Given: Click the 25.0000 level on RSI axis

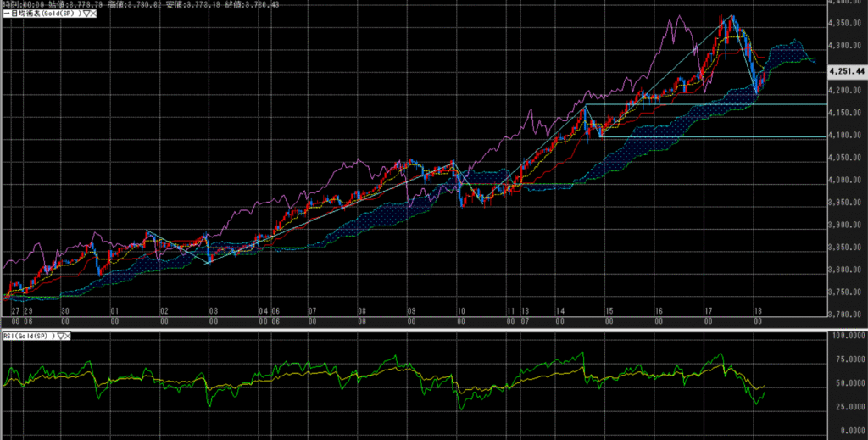Looking at the screenshot, I should point(846,405).
